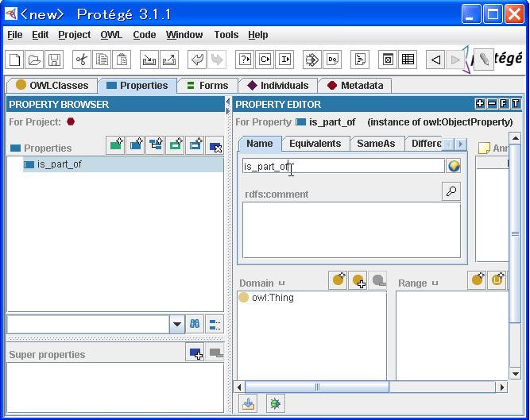The image size is (530, 420).
Task: Click the New Project toolbar icon
Action: coord(14,60)
